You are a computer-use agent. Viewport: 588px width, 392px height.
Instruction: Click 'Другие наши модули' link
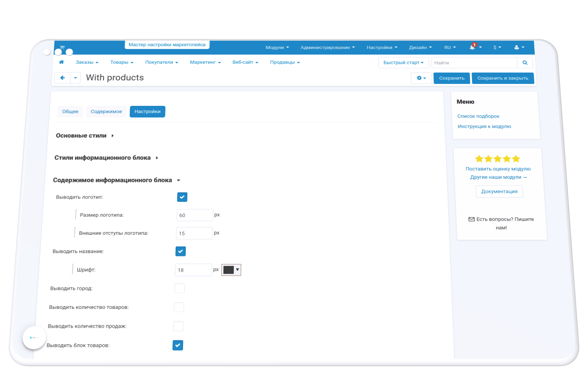pos(499,177)
